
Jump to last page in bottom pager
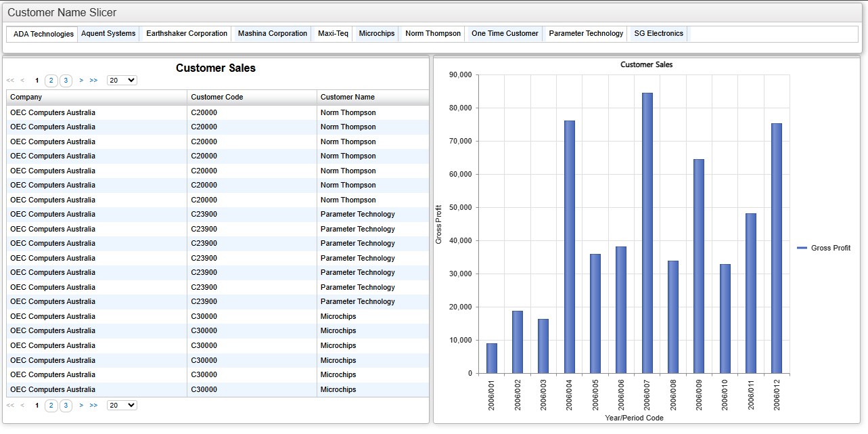(x=93, y=406)
